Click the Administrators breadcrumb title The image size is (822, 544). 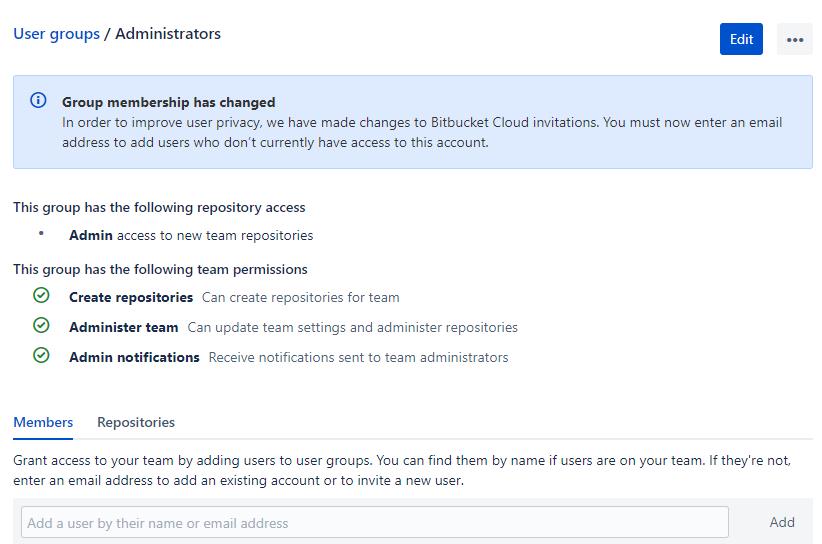[168, 34]
